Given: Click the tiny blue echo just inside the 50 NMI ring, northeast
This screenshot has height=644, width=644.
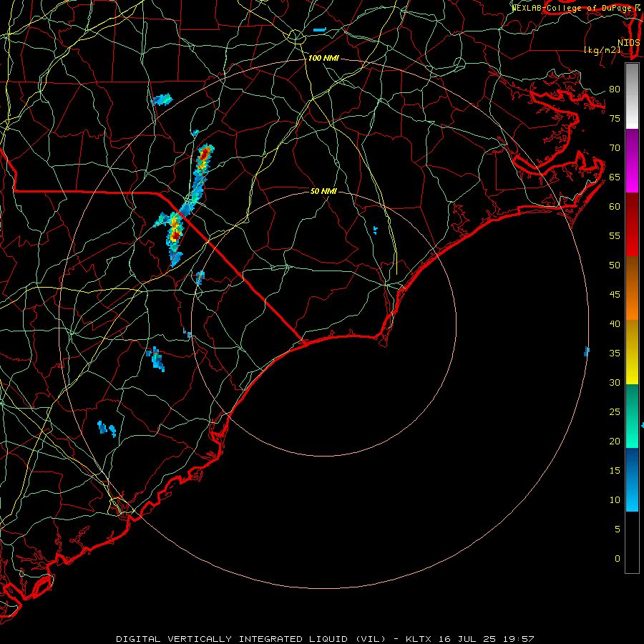Looking at the screenshot, I should pyautogui.click(x=376, y=230).
